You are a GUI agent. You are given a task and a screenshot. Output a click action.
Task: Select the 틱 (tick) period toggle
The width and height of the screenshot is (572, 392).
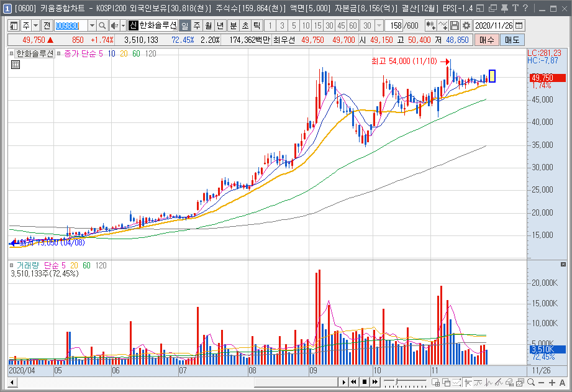(257, 25)
